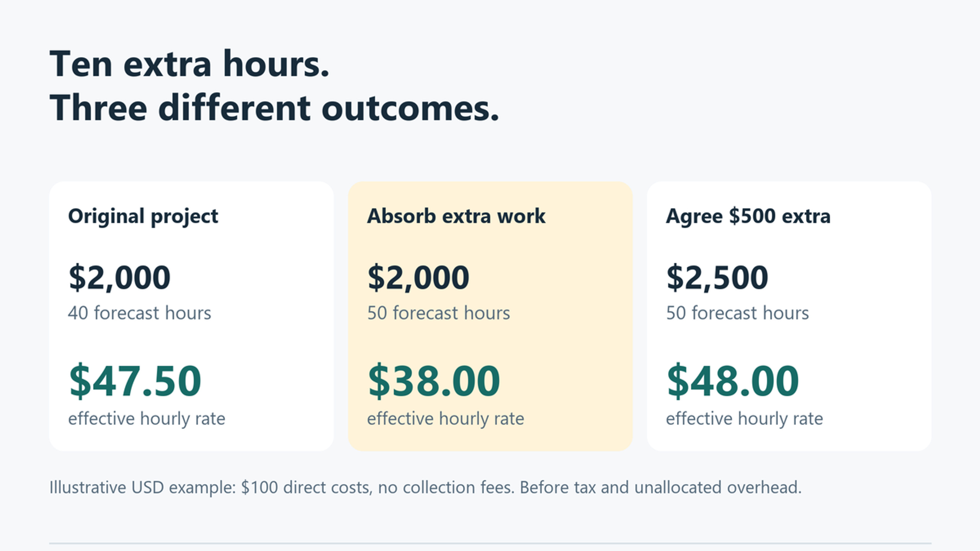The image size is (980, 551).
Task: Click 50 forecast hours in Agree card
Action: [x=737, y=313]
